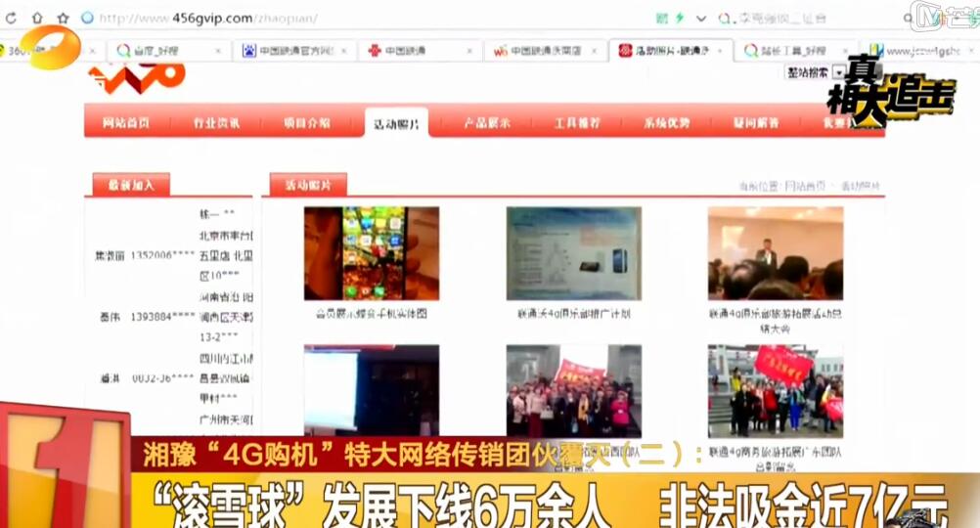Click address text 四川内江市 in the sidebar
Image resolution: width=980 pixels, height=528 pixels.
click(226, 358)
